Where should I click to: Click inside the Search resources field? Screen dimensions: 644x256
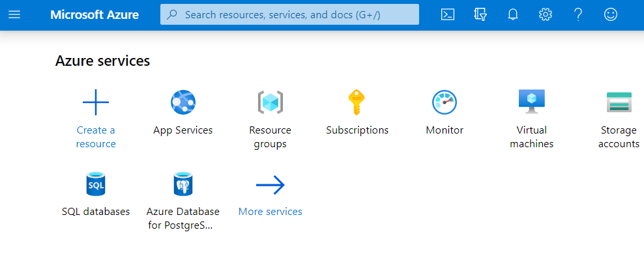tap(289, 15)
